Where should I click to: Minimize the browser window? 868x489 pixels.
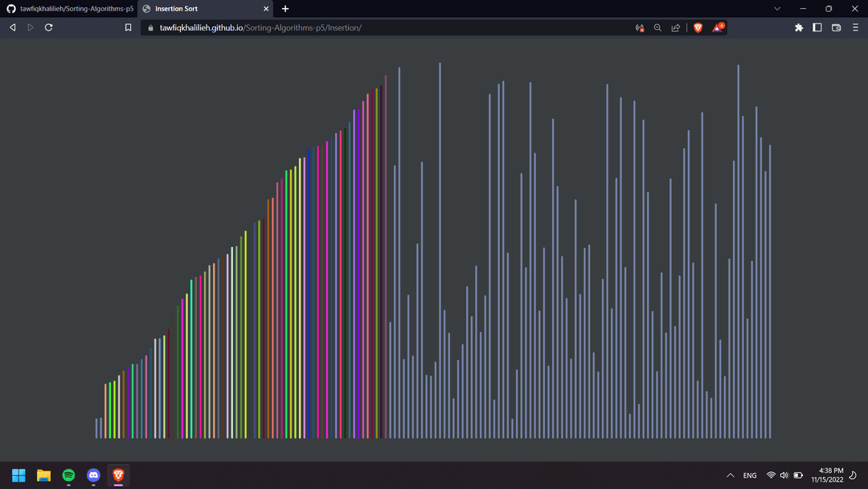click(x=803, y=9)
